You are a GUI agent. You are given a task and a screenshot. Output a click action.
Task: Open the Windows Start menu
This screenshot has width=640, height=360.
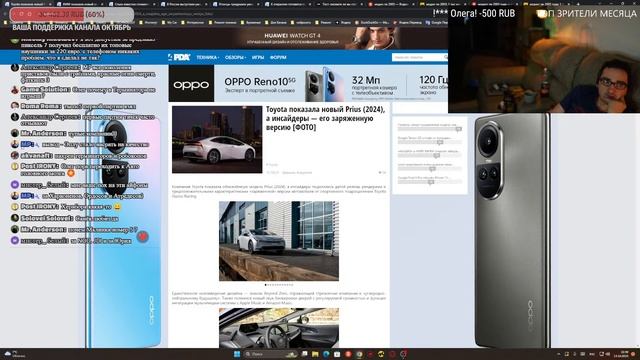[x=237, y=354]
